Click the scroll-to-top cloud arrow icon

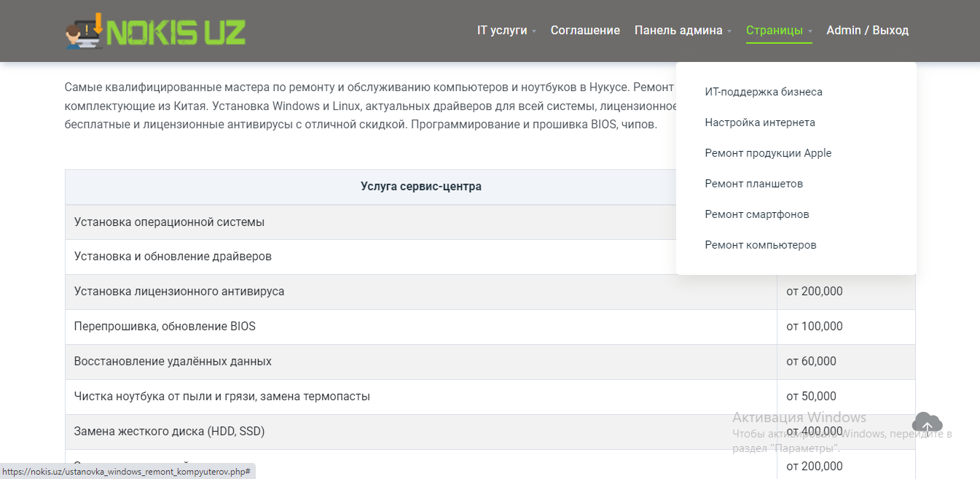pos(927,423)
